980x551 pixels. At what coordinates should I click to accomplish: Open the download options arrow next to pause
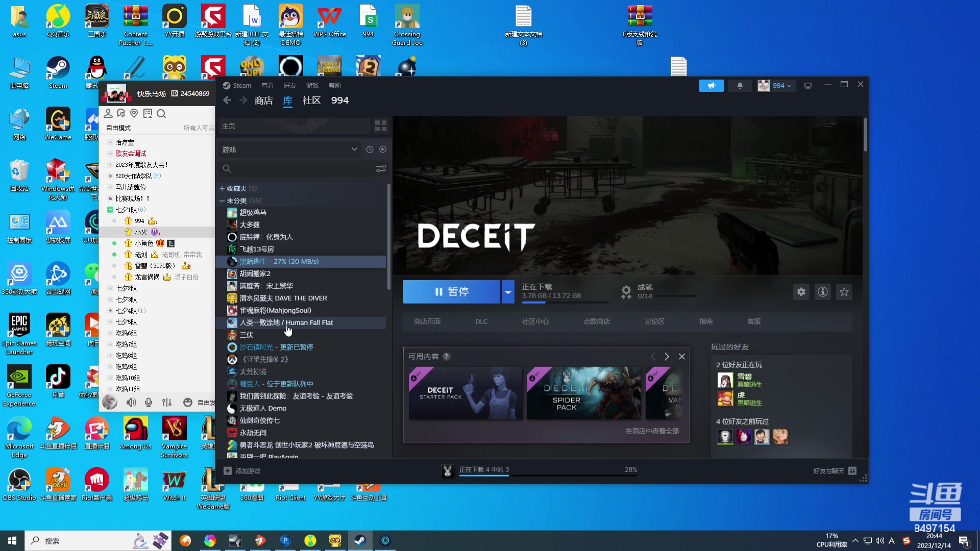(x=508, y=292)
